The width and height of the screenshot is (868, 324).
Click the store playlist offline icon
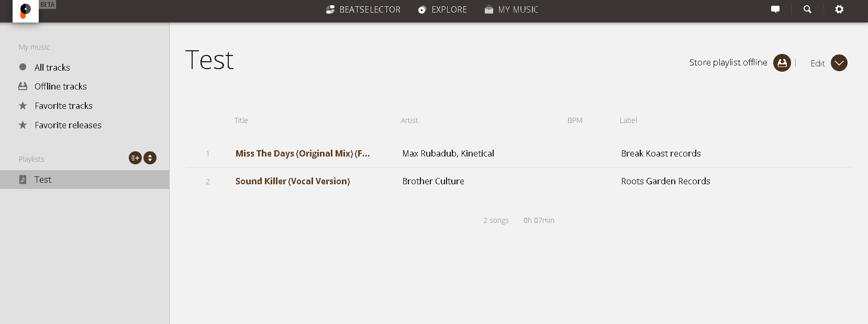tap(782, 63)
